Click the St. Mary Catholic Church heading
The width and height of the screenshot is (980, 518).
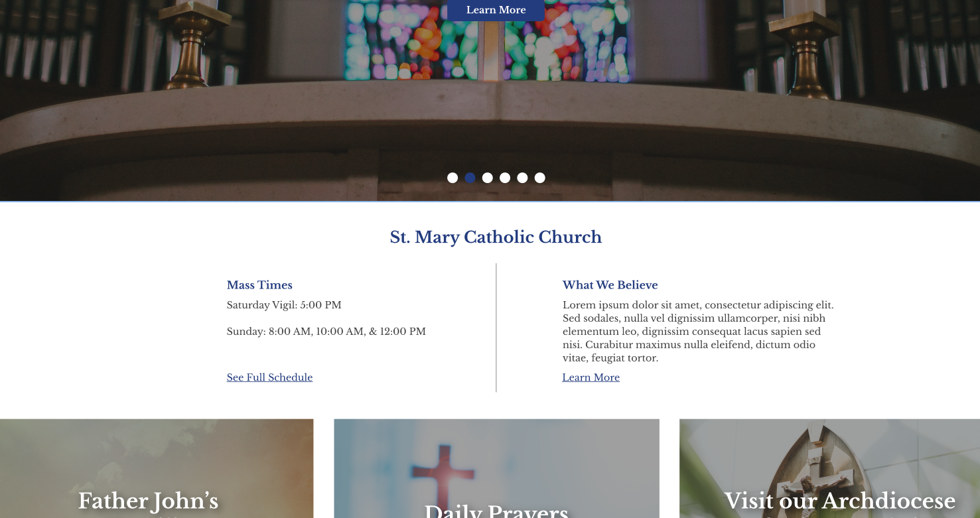[496, 237]
